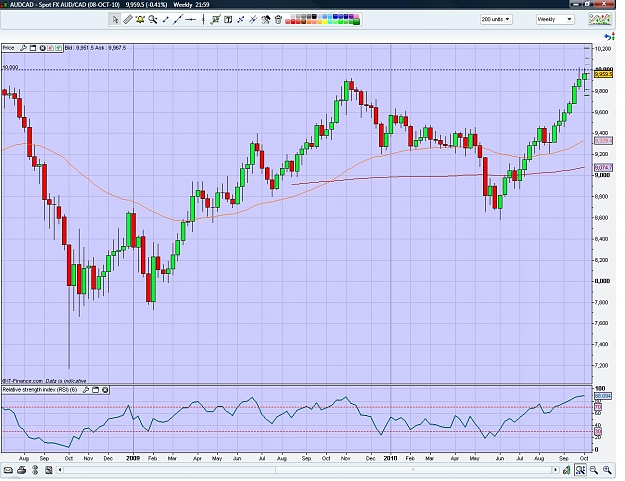
Task: Click the Relative strength index (RSI) label
Action: (x=40, y=390)
